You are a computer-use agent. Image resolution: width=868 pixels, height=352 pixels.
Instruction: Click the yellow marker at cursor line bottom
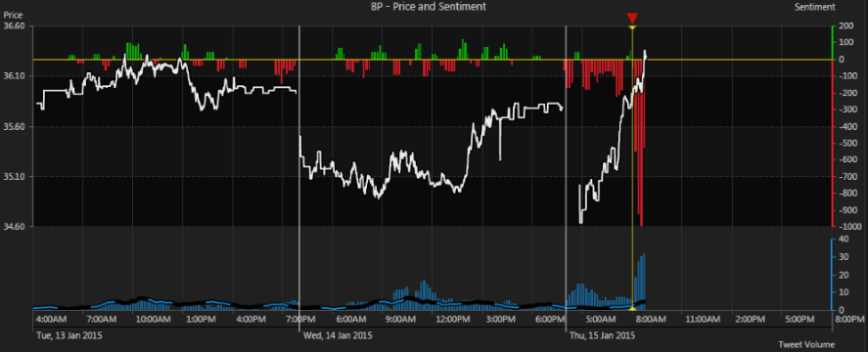[x=632, y=308]
